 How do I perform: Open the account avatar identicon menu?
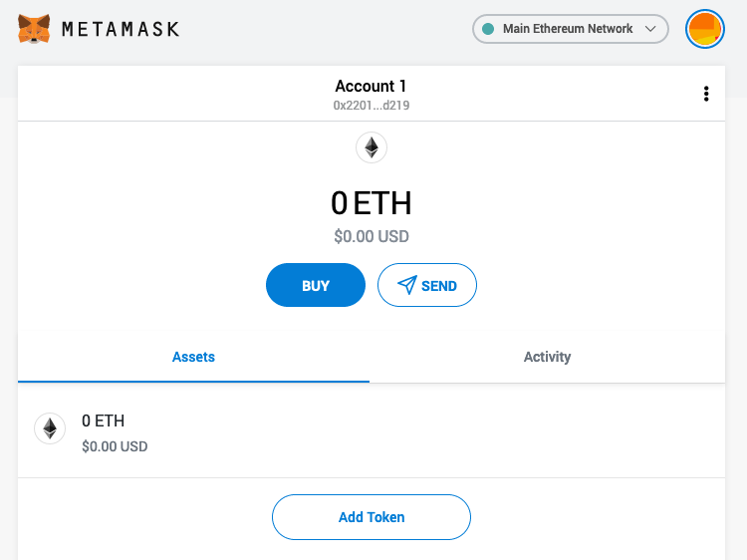click(x=705, y=29)
